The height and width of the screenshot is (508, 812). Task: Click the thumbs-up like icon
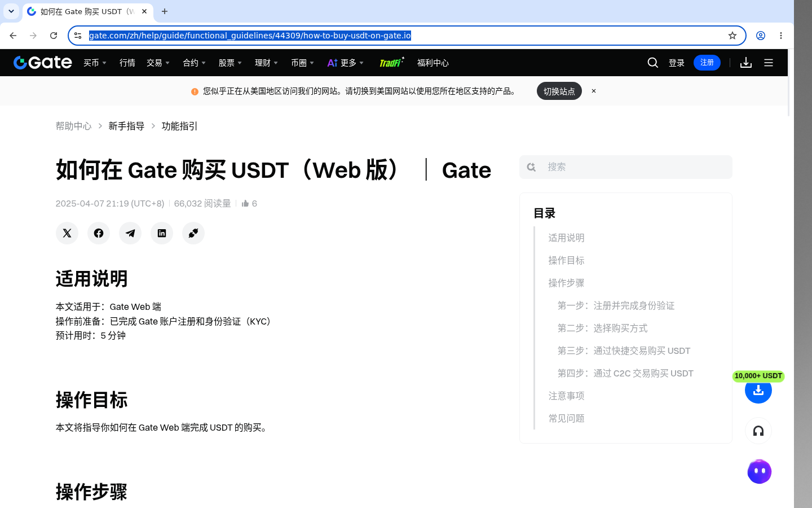[x=245, y=203]
